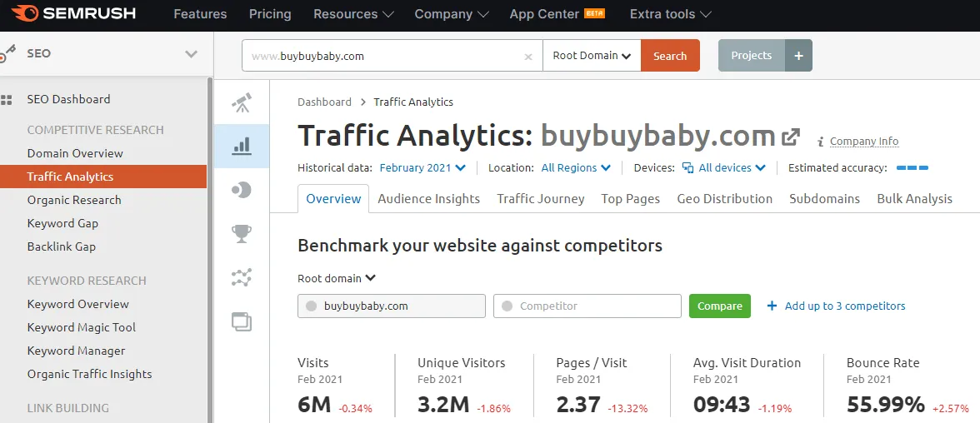This screenshot has width=980, height=423.
Task: Collapse the SEO sidebar section
Action: pyautogui.click(x=191, y=54)
